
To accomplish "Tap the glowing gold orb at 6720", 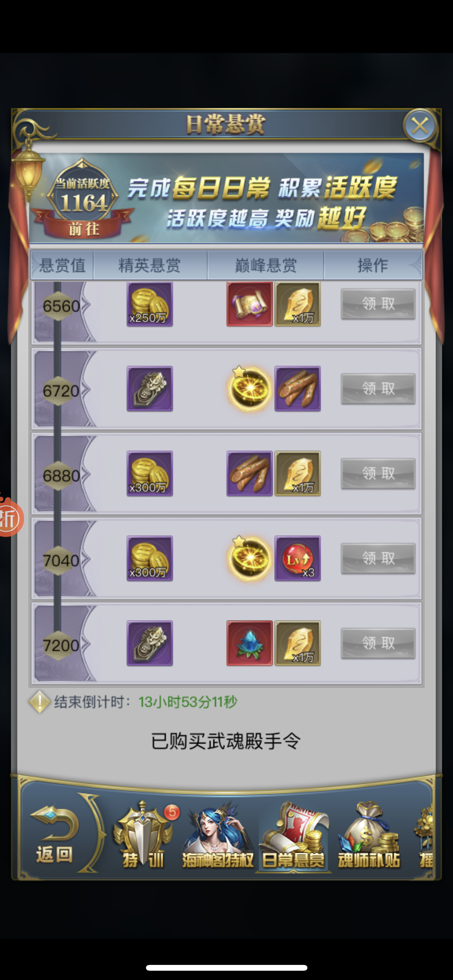I will 249,389.
